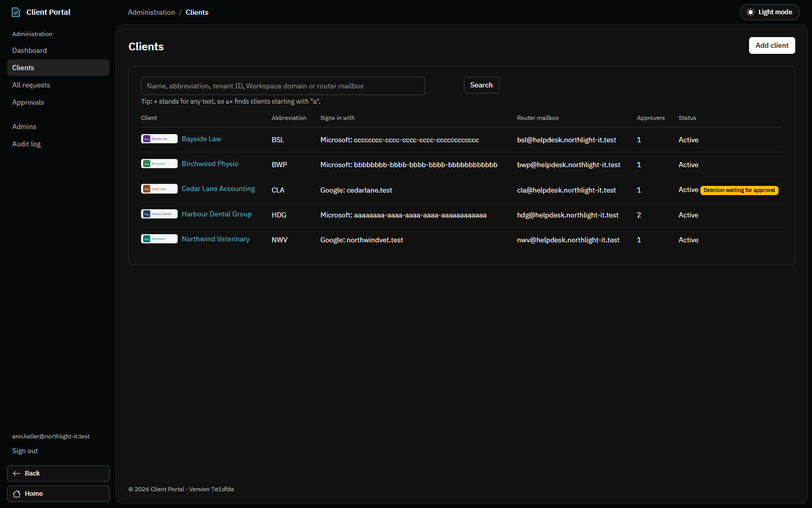Click the 'Version 7e1dfda' footer text
812x508 pixels.
coord(211,489)
